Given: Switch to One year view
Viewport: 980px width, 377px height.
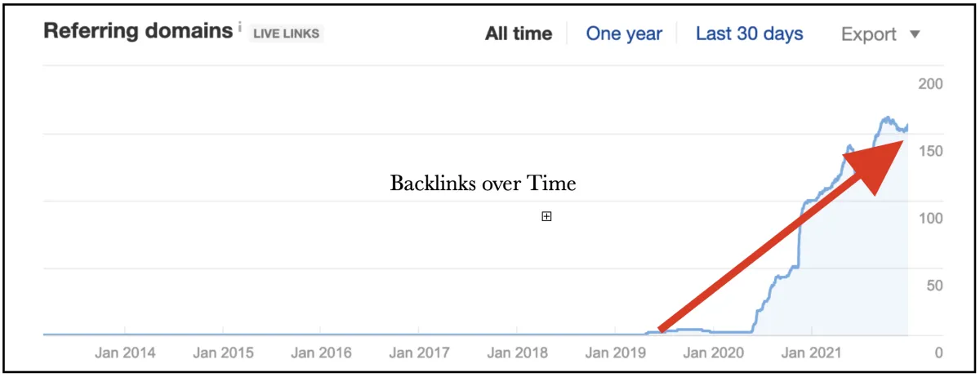Looking at the screenshot, I should point(625,33).
